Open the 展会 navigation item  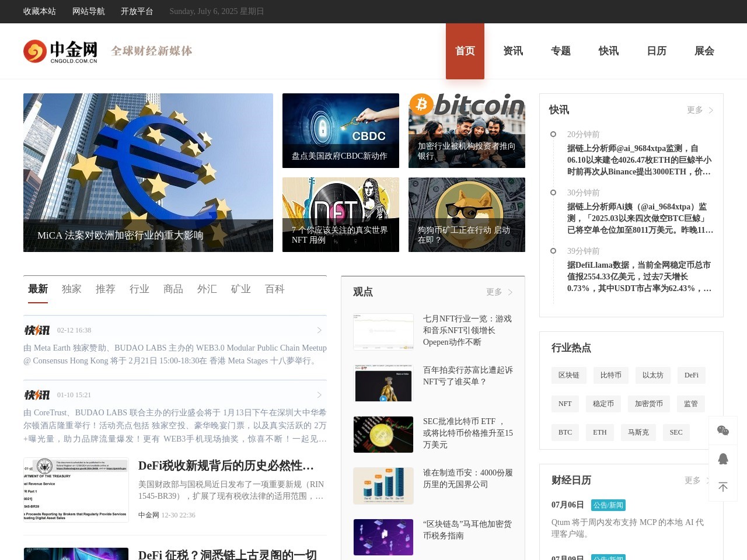(704, 51)
